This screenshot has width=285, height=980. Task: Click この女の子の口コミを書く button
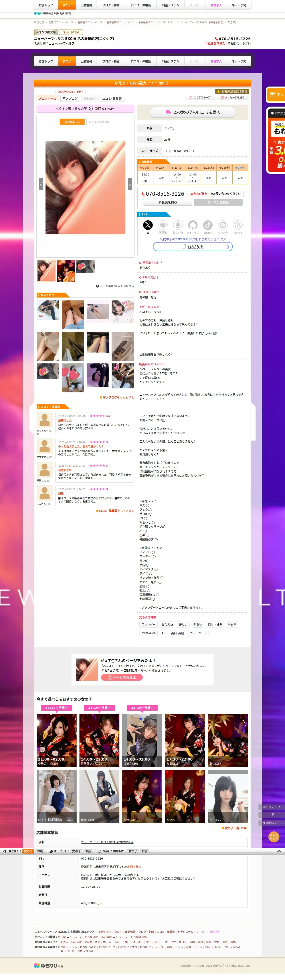(193, 112)
